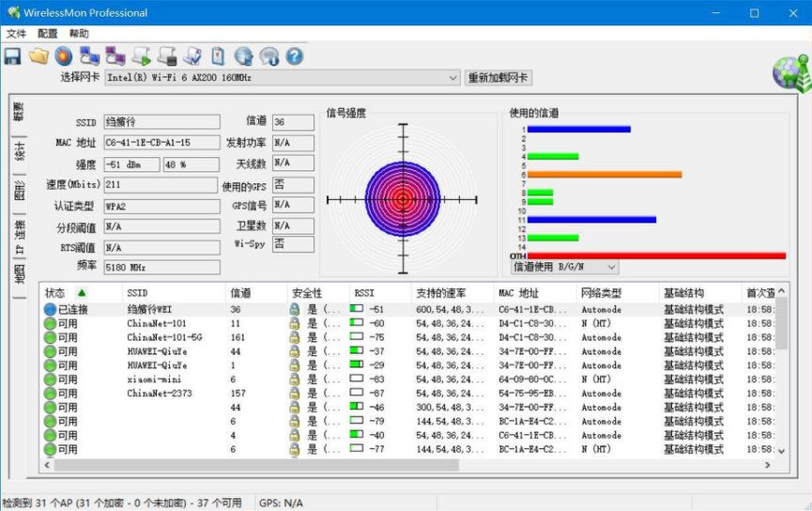Click the list's horizontal scroll right arrow
This screenshot has height=511, width=812.
[x=768, y=465]
